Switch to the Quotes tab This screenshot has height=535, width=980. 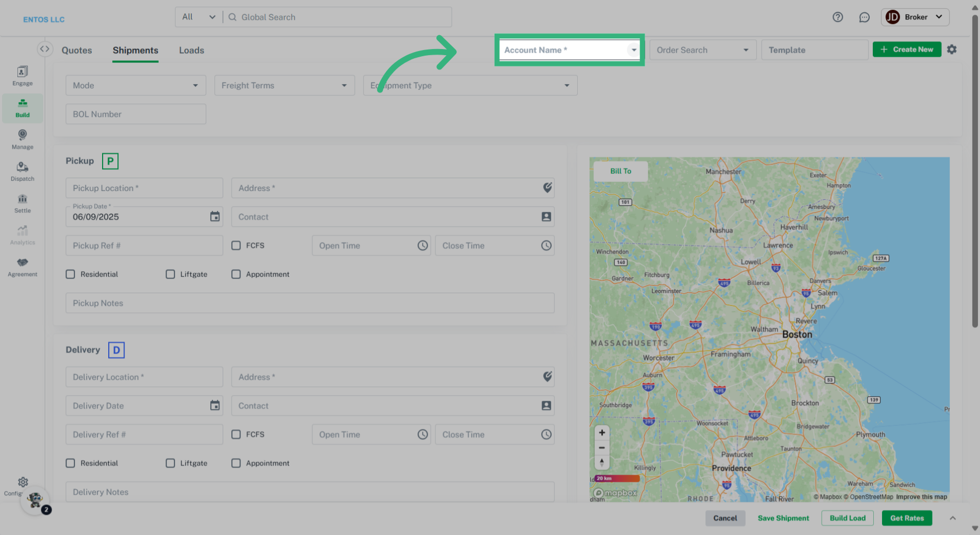(x=77, y=50)
